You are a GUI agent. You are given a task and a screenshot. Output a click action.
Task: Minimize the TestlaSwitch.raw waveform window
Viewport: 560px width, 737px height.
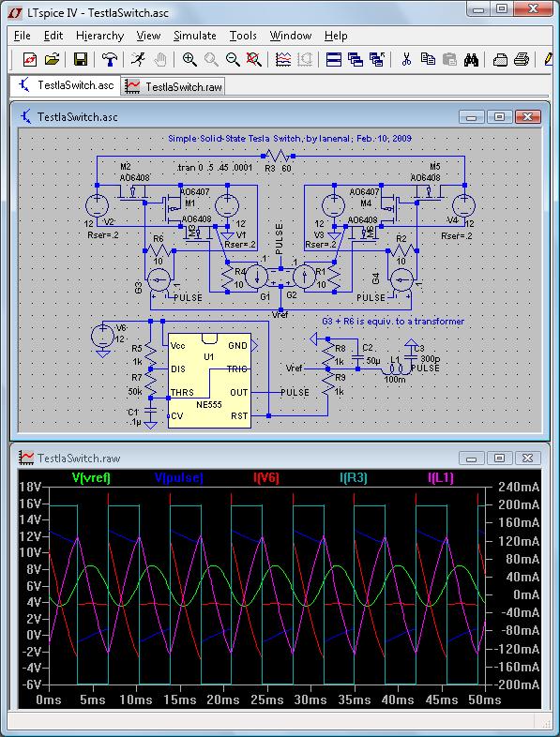(472, 458)
